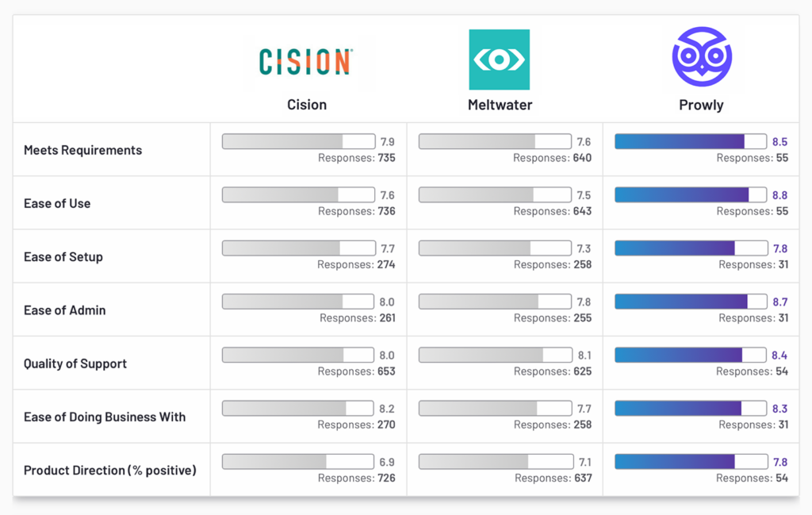
Task: Click Prowly's Ease of Use 8.8 score
Action: pos(779,195)
